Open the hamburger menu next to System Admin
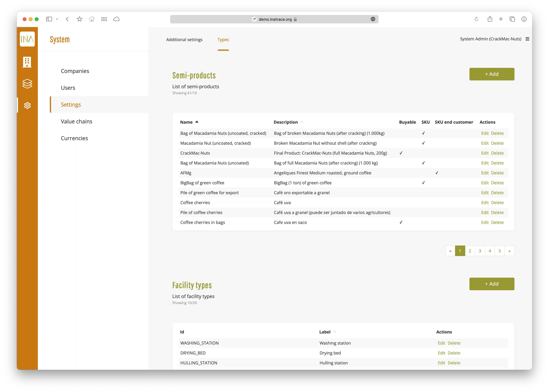Screen dimensions: 549x392 [x=528, y=39]
